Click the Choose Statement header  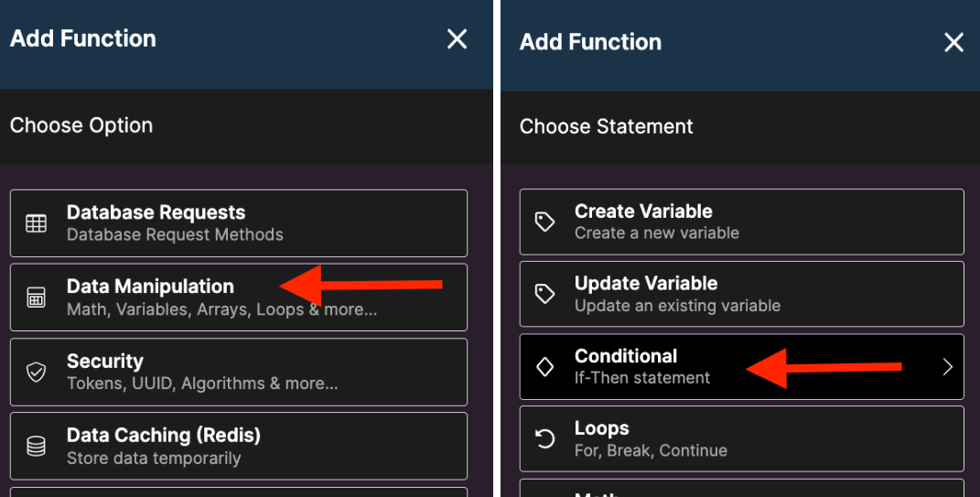click(x=607, y=126)
